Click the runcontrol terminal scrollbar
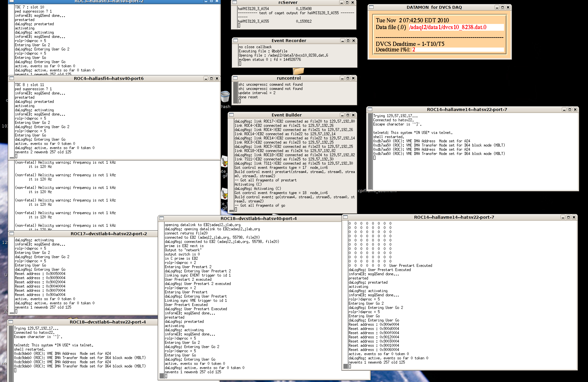The width and height of the screenshot is (588, 382). pos(236,93)
